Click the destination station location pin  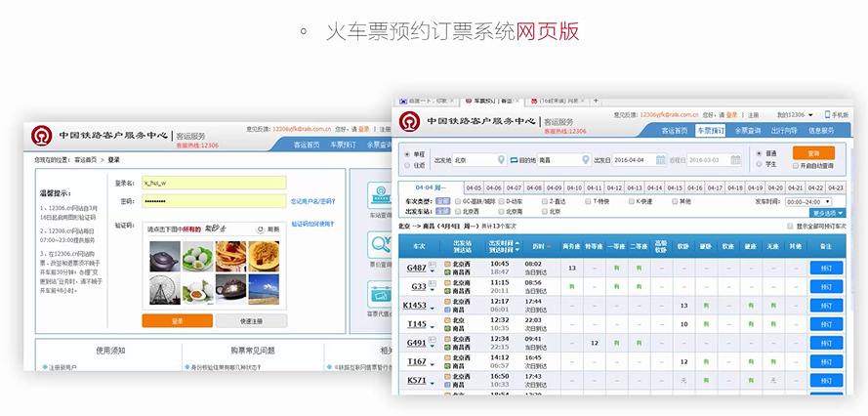(x=586, y=159)
